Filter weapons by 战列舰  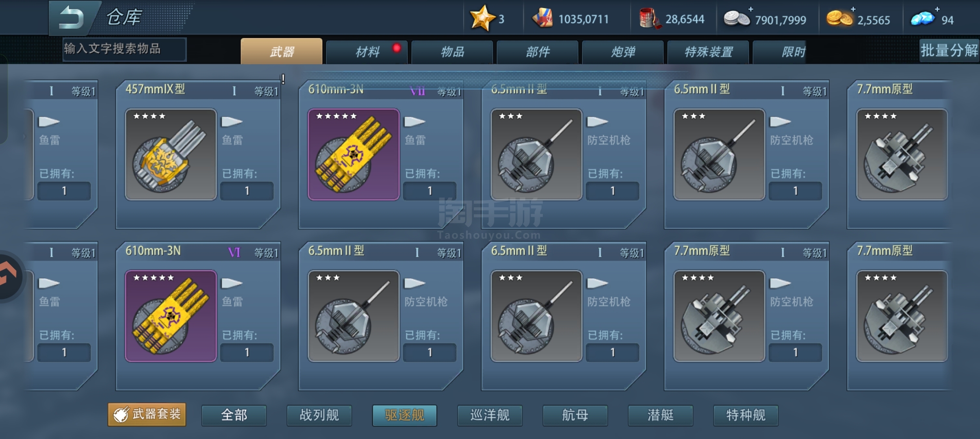pos(319,415)
